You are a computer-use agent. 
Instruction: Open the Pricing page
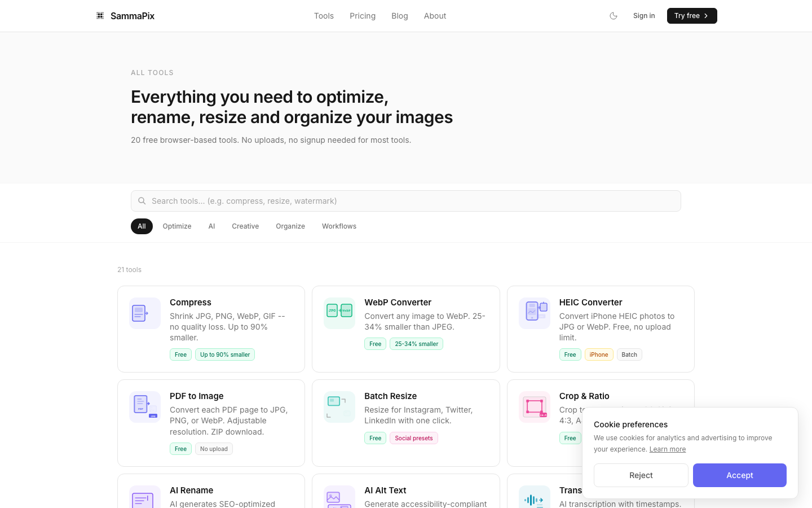(363, 16)
